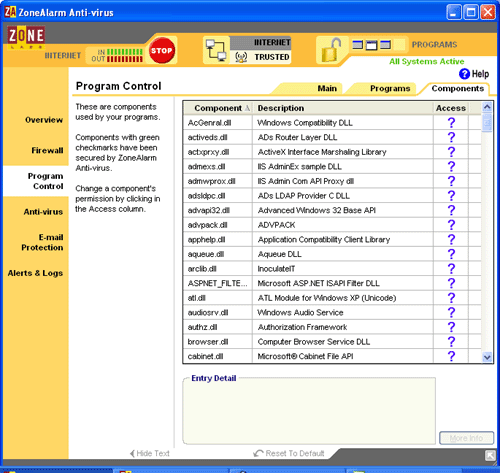This screenshot has height=473, width=500.
Task: Click the network zones computers icon
Action: 216,50
